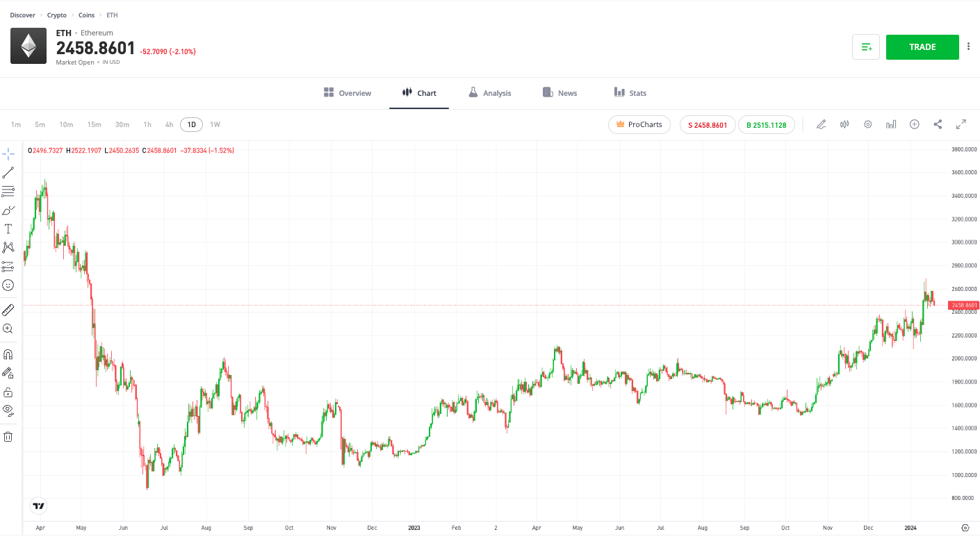Screen dimensions: 980x541
Task: Click the green TRADE button
Action: point(922,47)
